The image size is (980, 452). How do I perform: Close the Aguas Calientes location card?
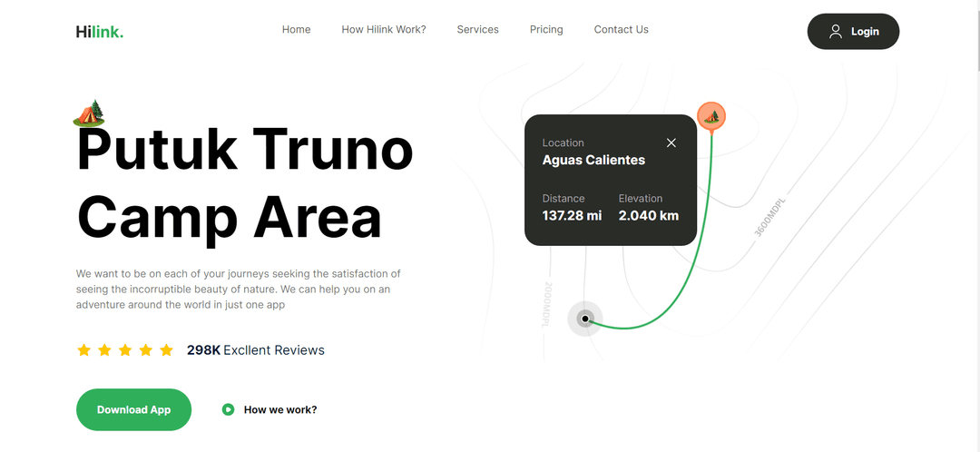pyautogui.click(x=671, y=142)
